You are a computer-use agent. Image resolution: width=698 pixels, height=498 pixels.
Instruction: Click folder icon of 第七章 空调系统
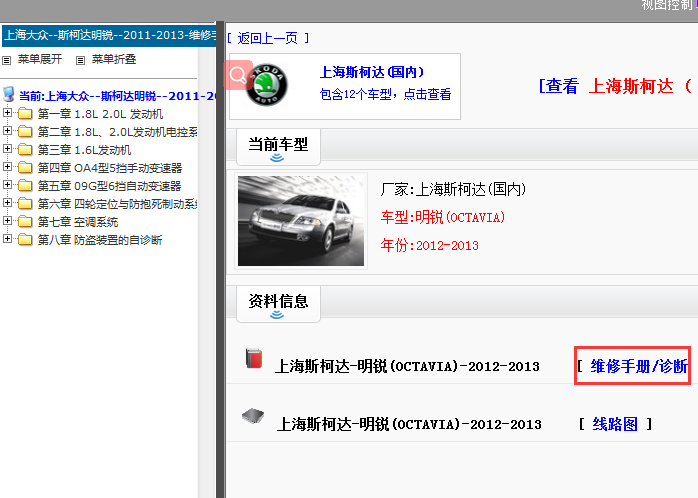[25, 221]
